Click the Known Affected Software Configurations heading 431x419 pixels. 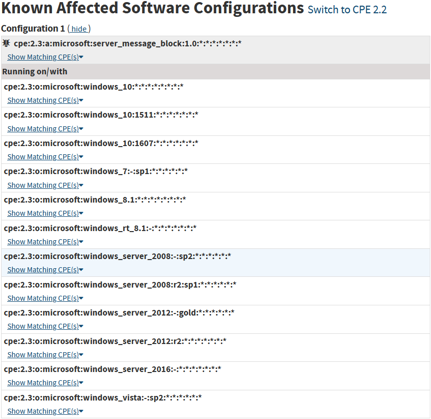(153, 9)
